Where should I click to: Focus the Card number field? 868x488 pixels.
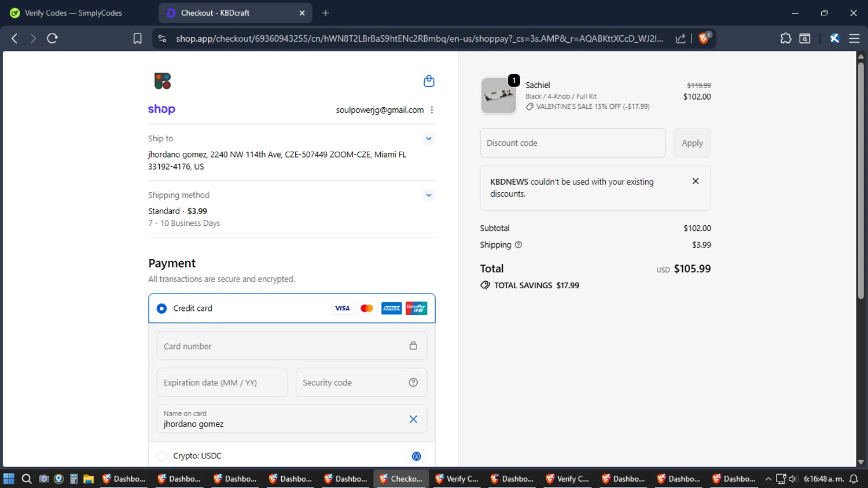click(x=292, y=346)
